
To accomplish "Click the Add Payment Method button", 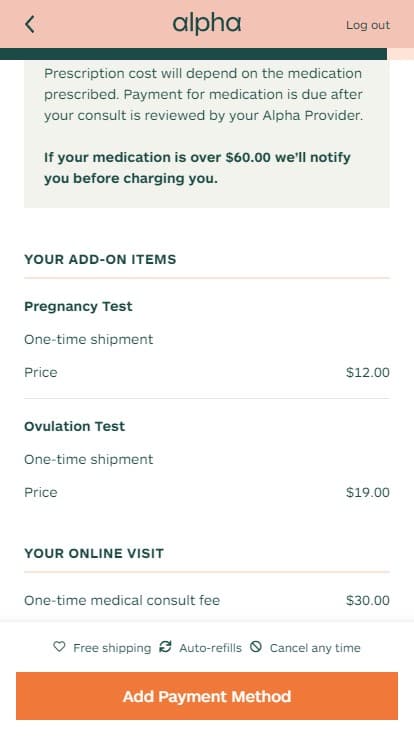I will click(x=207, y=696).
